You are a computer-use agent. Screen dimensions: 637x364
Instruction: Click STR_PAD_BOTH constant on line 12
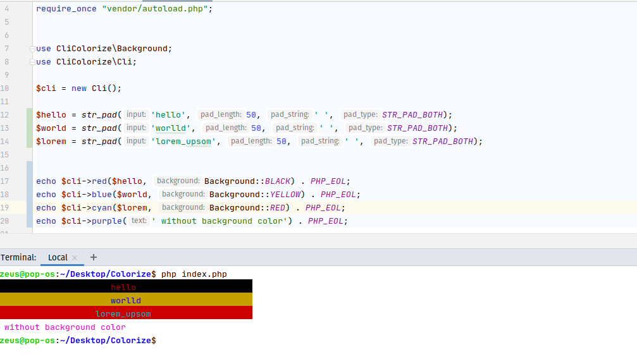[x=412, y=114]
